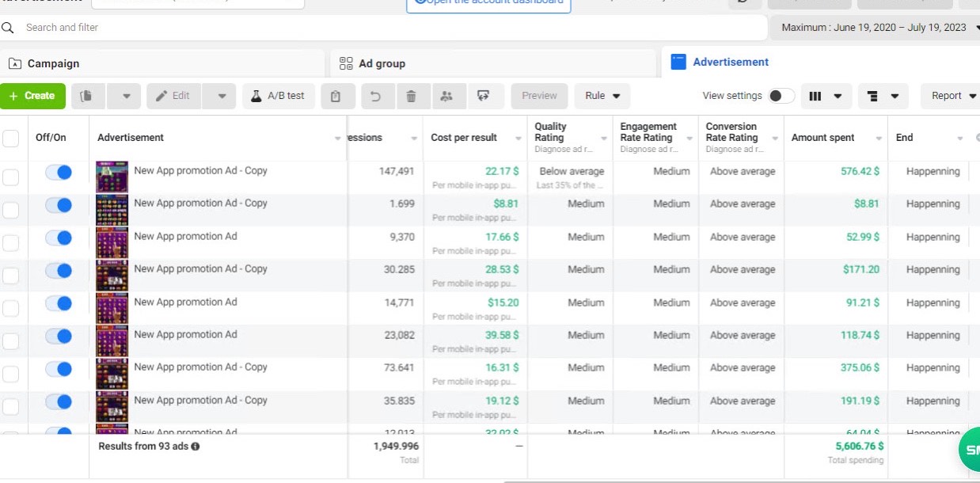Screen dimensions: 980x483
Task: Click the audience people icon
Action: coord(446,96)
